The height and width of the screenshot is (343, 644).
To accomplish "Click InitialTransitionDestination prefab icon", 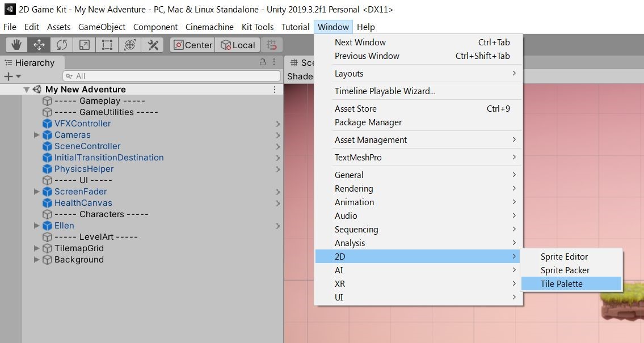I will pos(47,158).
